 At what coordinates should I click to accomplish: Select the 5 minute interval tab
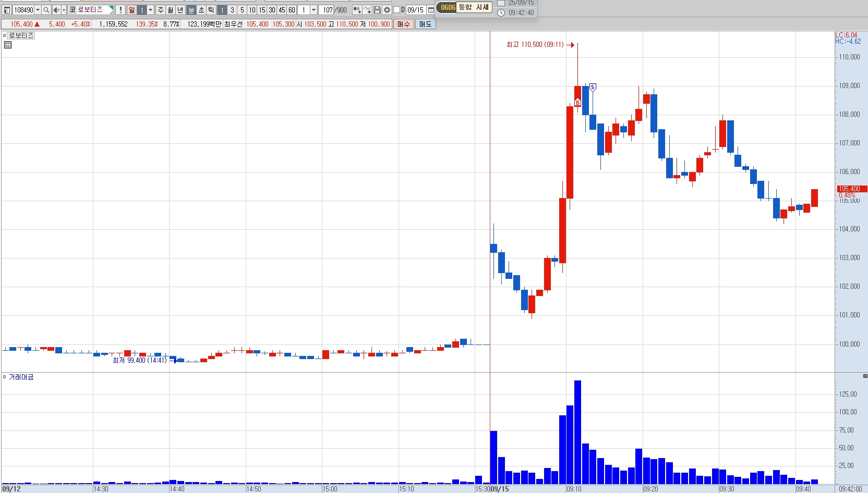pyautogui.click(x=242, y=10)
